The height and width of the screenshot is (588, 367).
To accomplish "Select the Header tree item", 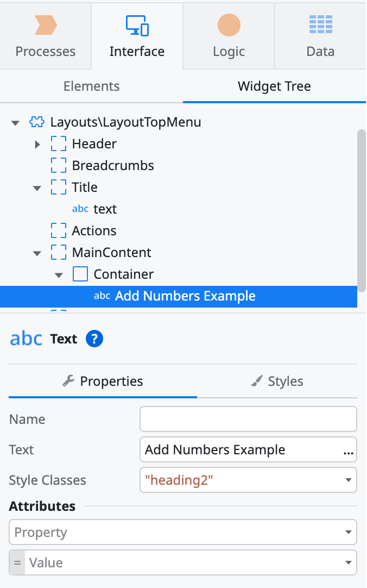I will pos(94,143).
